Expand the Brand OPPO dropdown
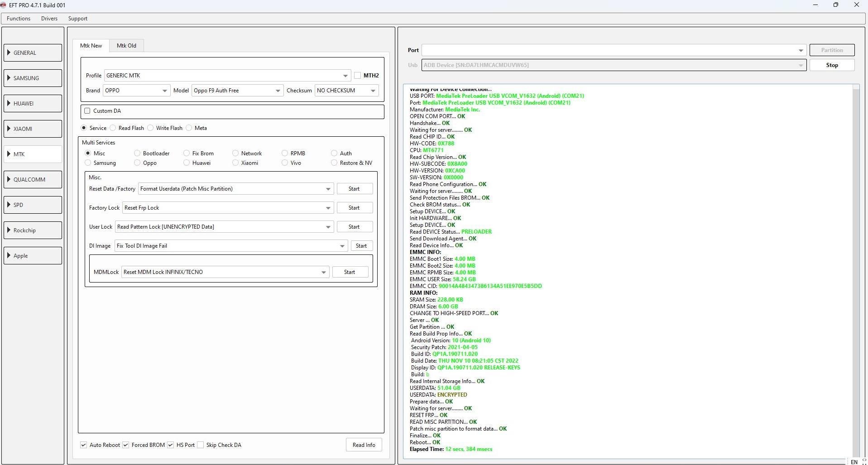868x465 pixels. (x=165, y=91)
